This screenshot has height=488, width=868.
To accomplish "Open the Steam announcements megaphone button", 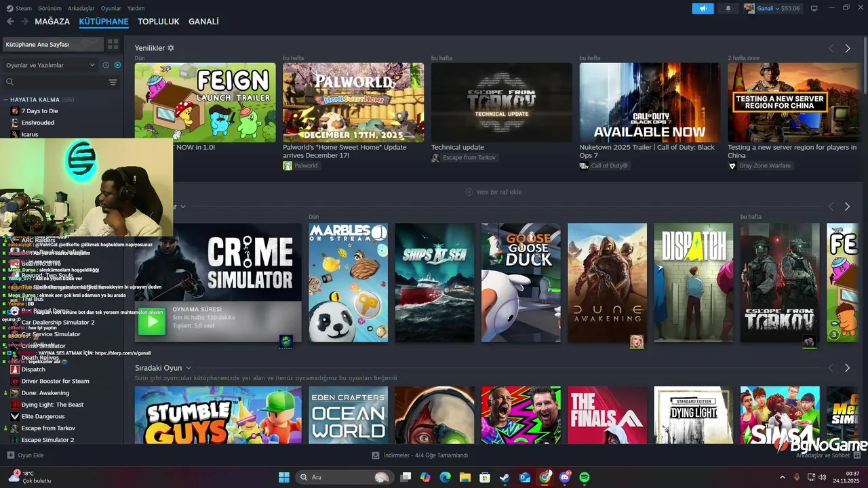I will click(x=703, y=8).
